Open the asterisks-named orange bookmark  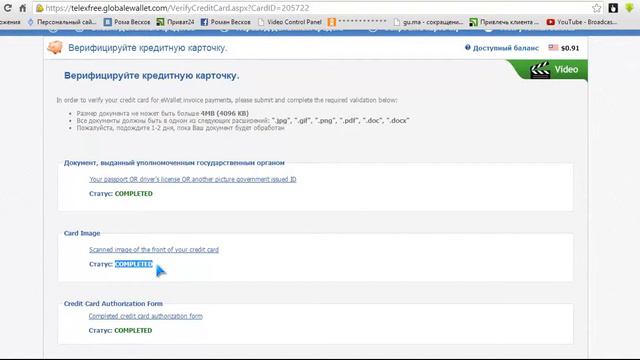coord(357,22)
